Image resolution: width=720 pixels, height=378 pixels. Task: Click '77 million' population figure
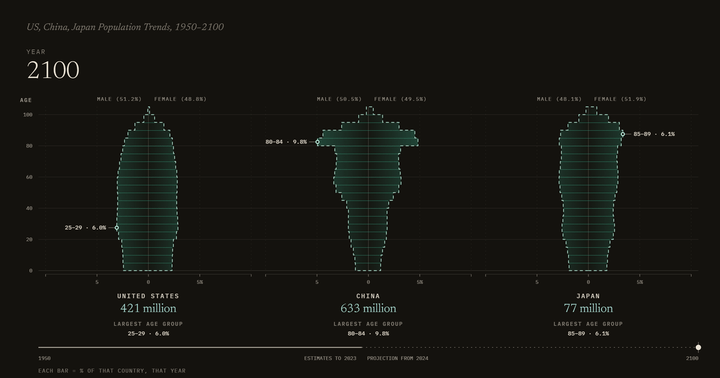click(x=588, y=308)
